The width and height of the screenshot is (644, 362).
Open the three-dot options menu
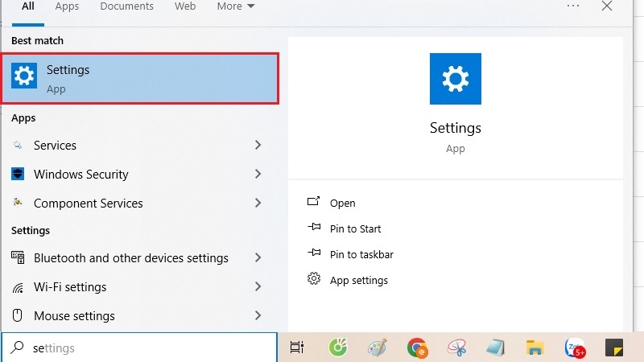click(573, 6)
